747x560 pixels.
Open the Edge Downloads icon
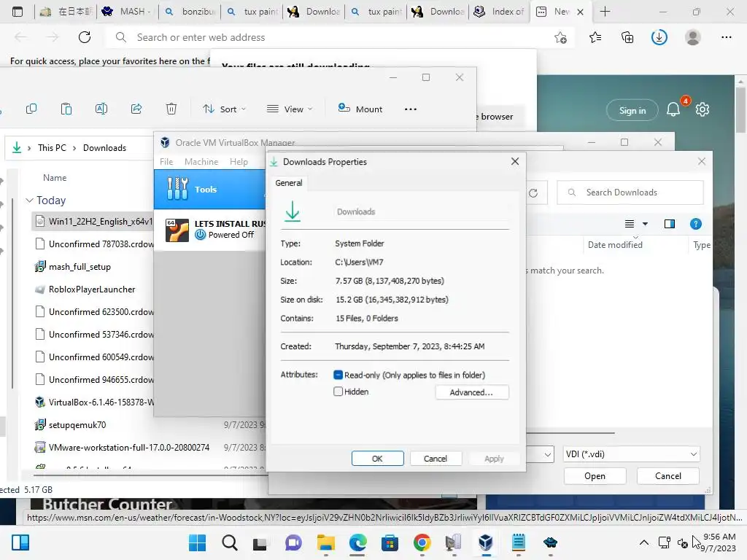tap(659, 37)
